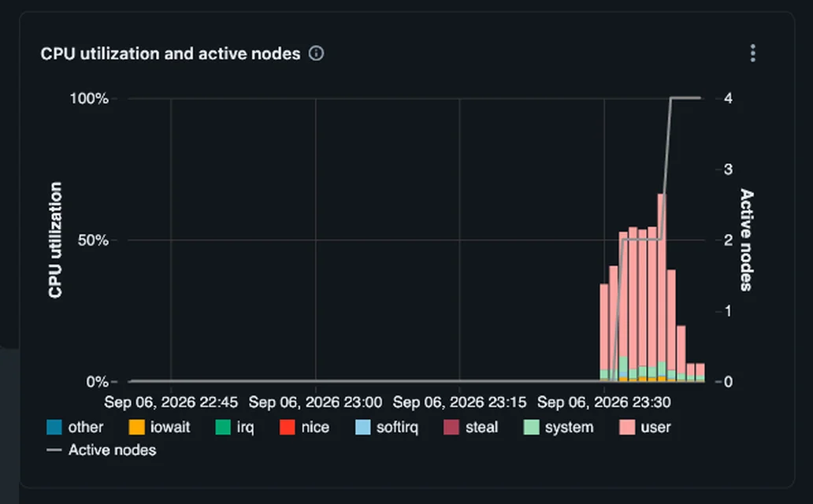The width and height of the screenshot is (813, 504).
Task: Click the 'Sep 06, 2026 23:15' axis label
Action: click(x=459, y=402)
